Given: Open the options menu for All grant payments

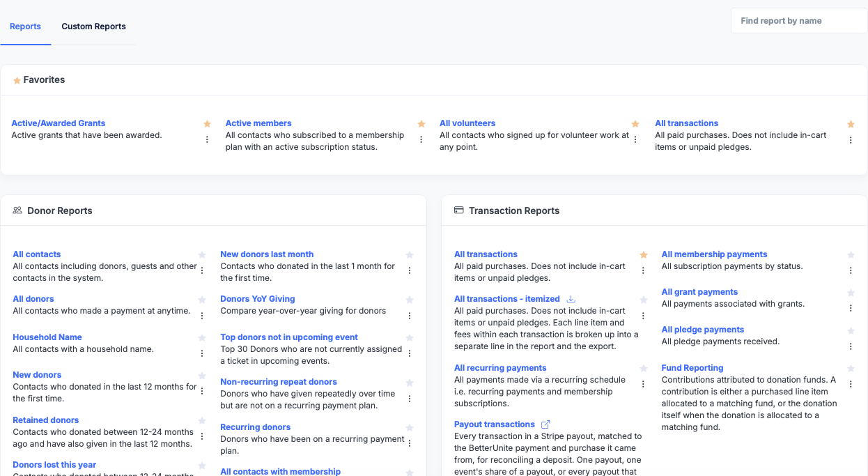Looking at the screenshot, I should point(851,308).
